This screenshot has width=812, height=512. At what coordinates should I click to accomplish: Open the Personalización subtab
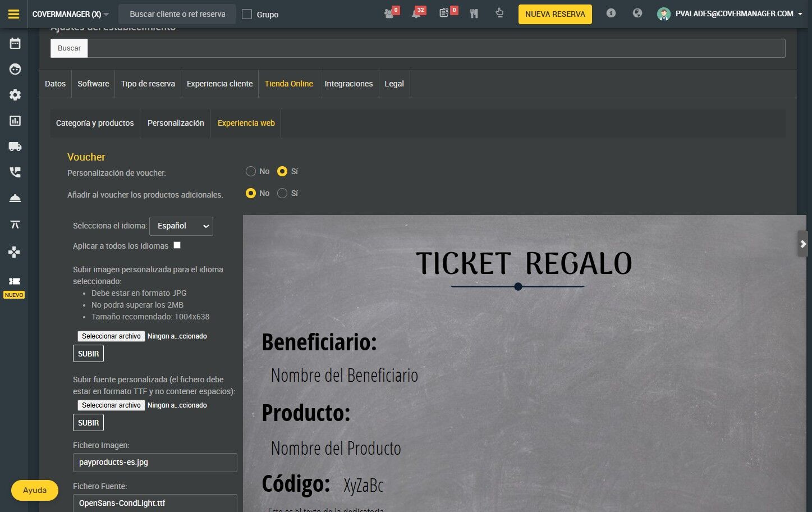[176, 123]
